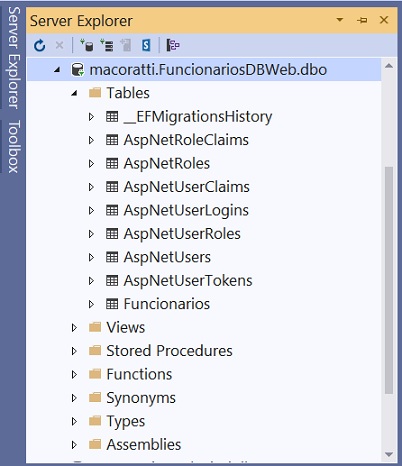
Task: Click table icon of AspNetUsers
Action: (112, 257)
